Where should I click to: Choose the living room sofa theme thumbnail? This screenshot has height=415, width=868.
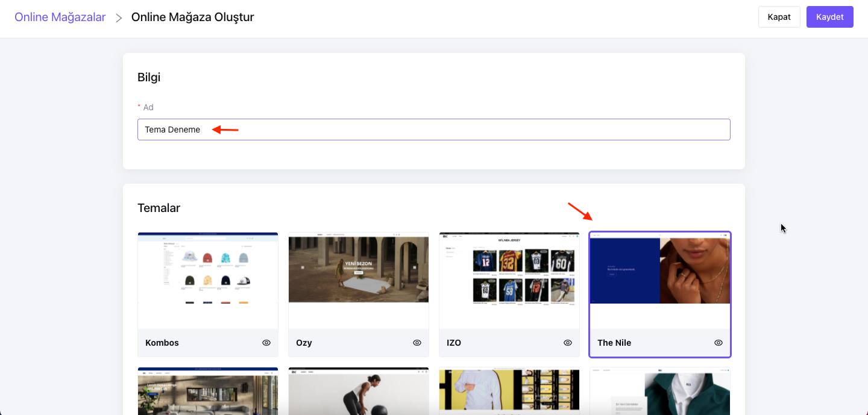(x=208, y=391)
